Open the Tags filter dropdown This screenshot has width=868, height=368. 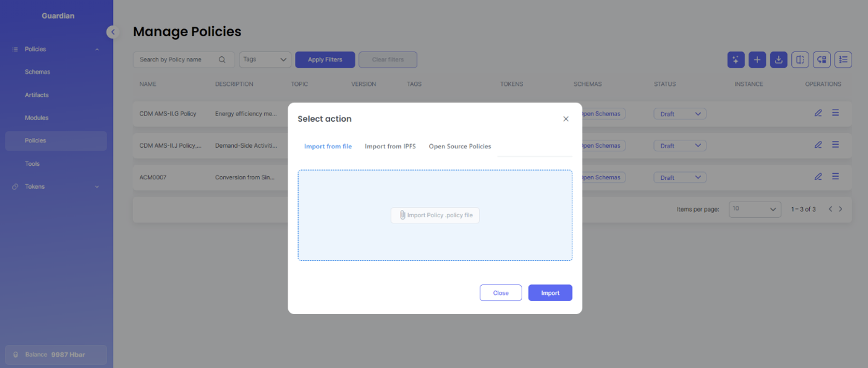tap(265, 59)
